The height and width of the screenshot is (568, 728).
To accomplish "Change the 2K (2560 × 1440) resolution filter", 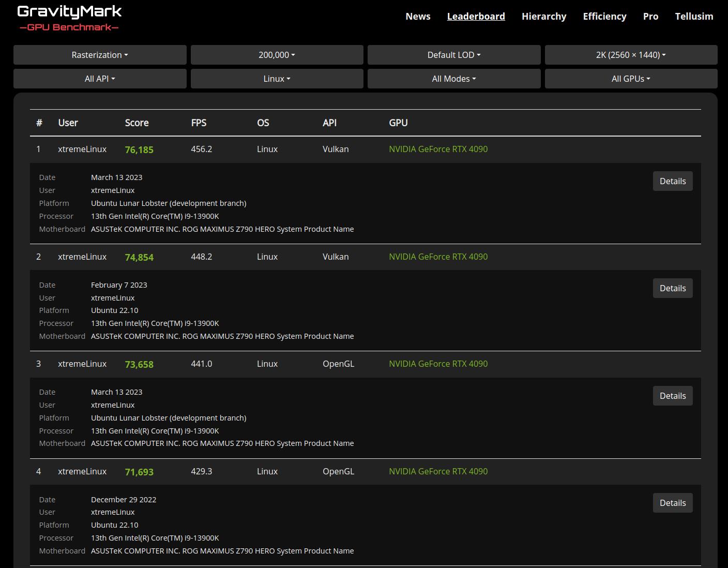I will 630,55.
